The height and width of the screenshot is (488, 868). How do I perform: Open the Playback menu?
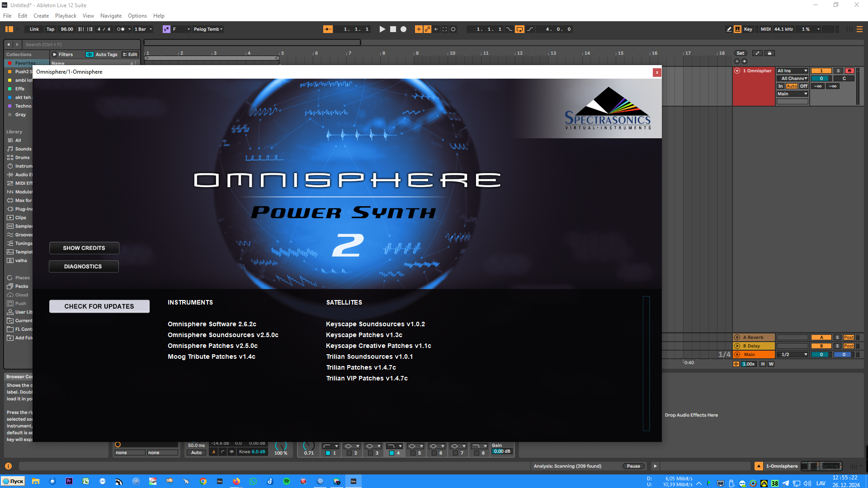(x=66, y=16)
